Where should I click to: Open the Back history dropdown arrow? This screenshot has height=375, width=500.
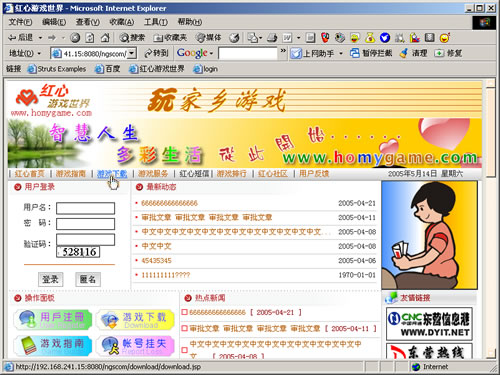click(x=40, y=38)
